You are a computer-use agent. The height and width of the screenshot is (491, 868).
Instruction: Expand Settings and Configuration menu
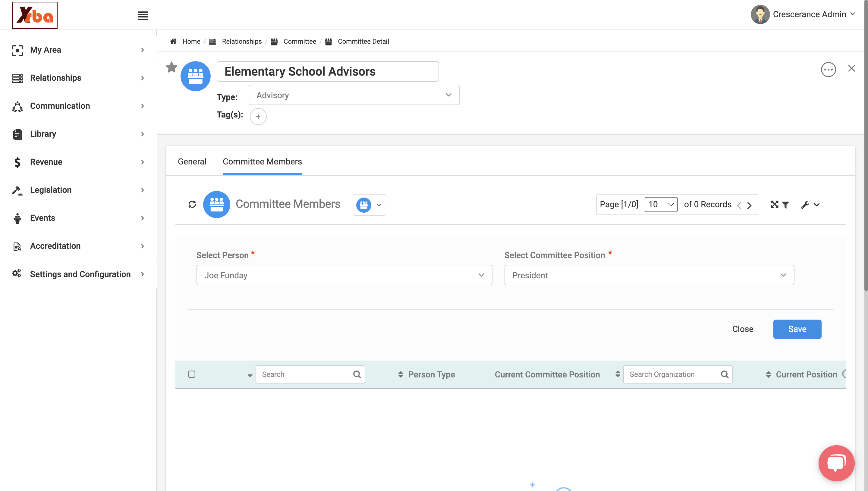point(78,274)
